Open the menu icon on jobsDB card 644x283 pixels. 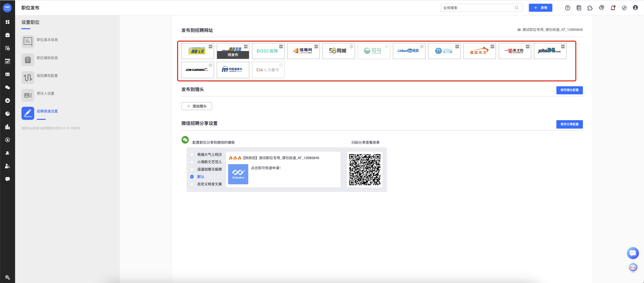tap(563, 46)
